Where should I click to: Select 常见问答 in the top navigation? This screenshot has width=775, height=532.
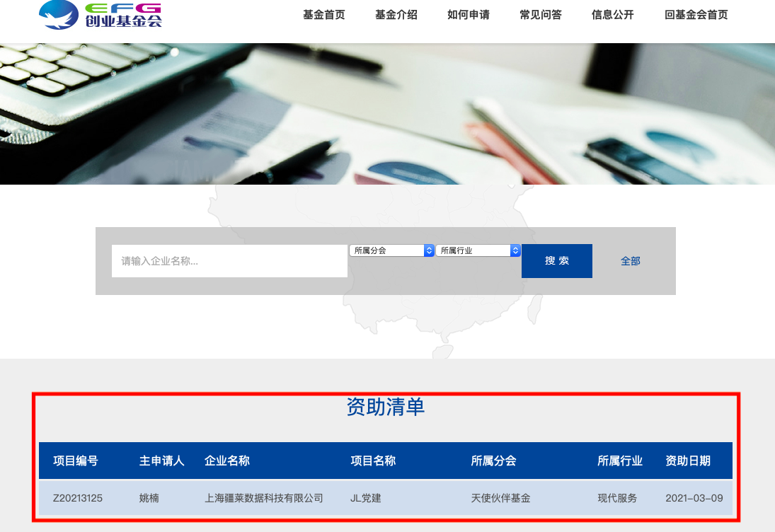541,15
